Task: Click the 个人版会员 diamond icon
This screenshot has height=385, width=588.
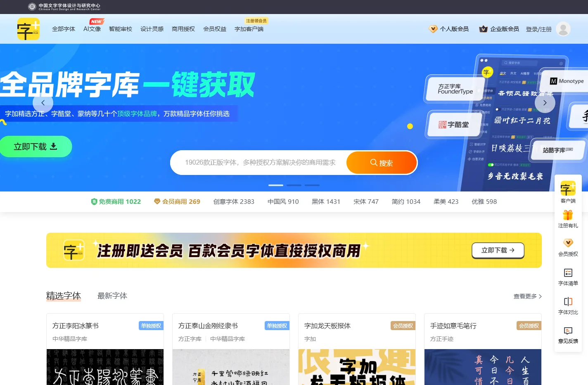Action: coord(433,29)
